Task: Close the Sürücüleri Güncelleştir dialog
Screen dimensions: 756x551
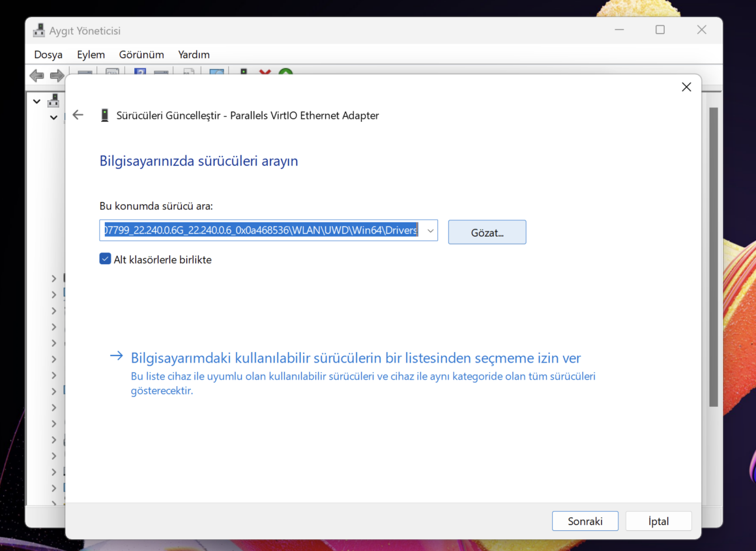Action: (x=686, y=87)
